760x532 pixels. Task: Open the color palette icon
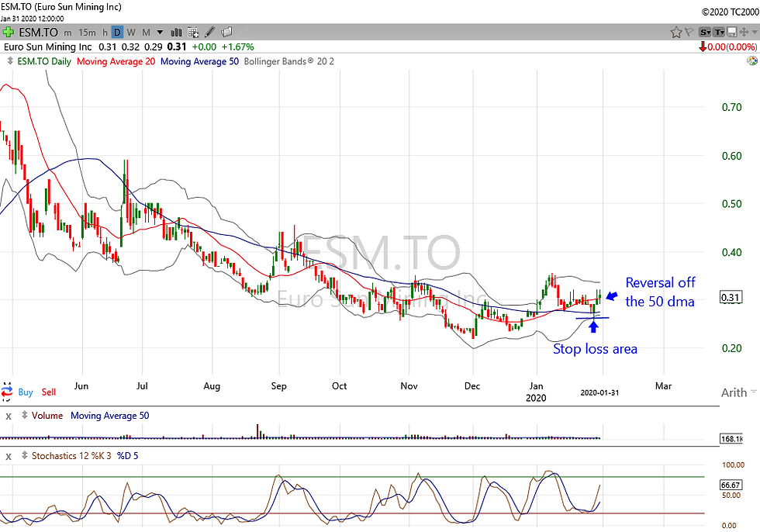tap(751, 61)
